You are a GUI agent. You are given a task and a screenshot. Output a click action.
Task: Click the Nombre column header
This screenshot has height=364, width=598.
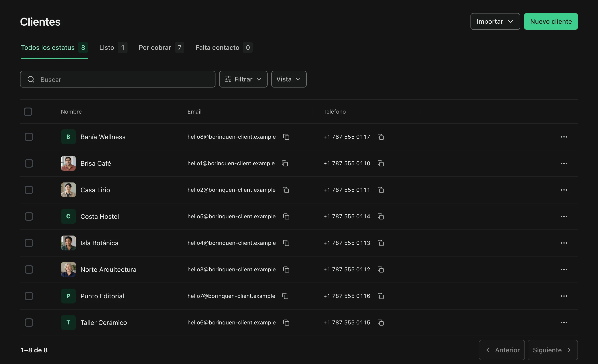tap(71, 112)
